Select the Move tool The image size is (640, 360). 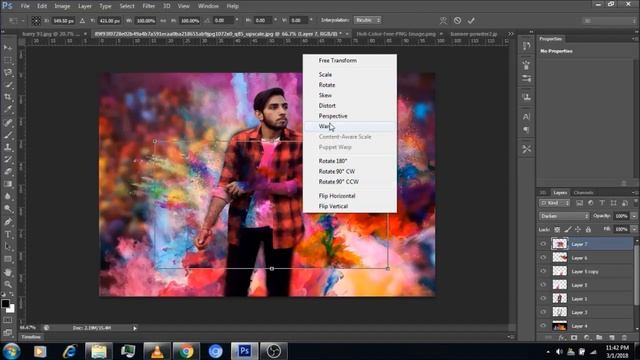pos(8,48)
